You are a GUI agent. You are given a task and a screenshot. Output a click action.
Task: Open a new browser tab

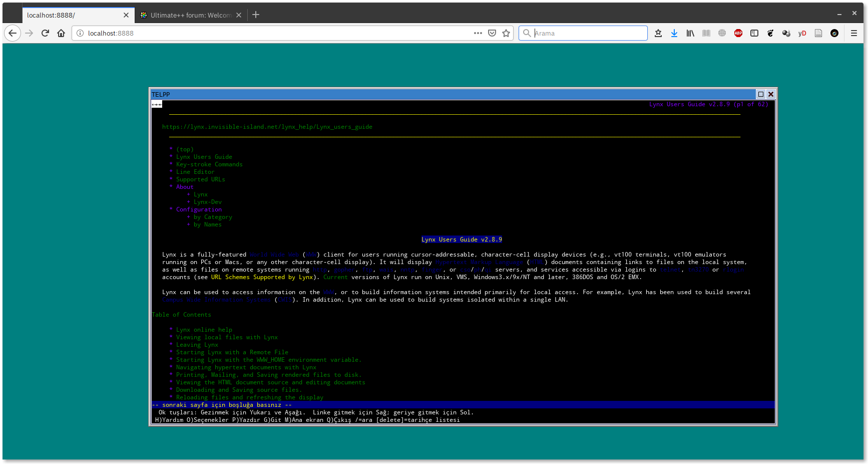coord(256,15)
